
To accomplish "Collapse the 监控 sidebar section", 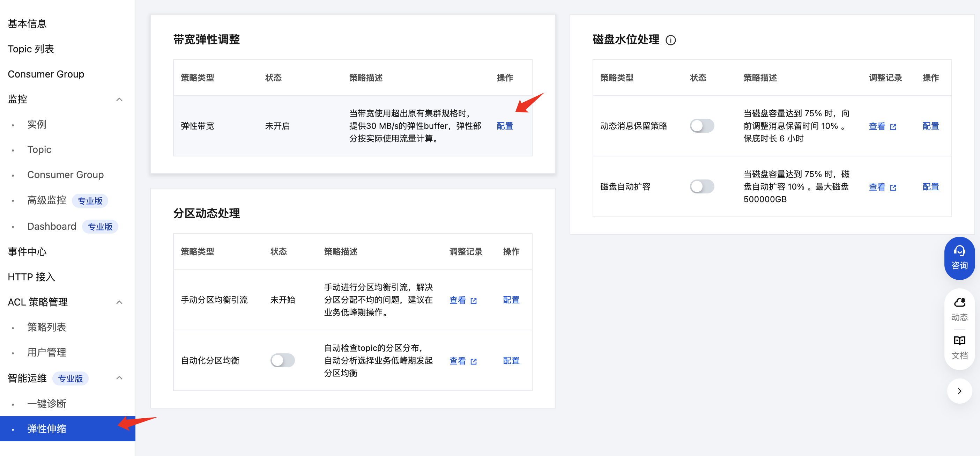I will click(119, 100).
